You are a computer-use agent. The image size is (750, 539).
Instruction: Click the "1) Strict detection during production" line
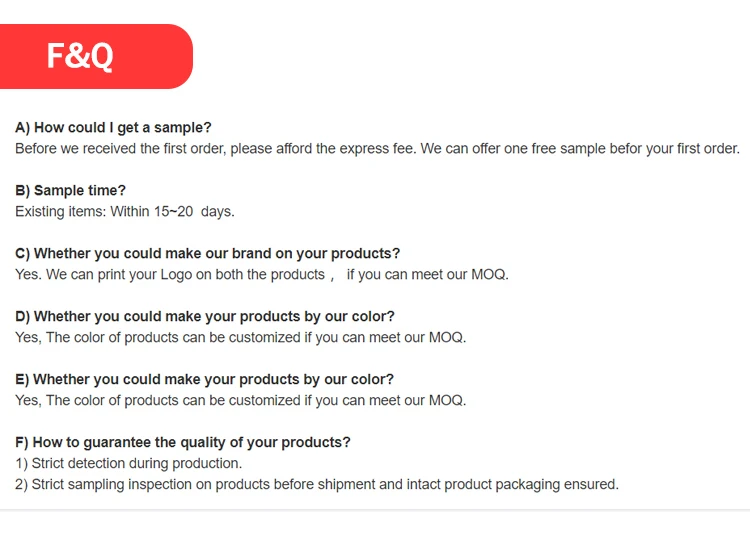click(128, 463)
